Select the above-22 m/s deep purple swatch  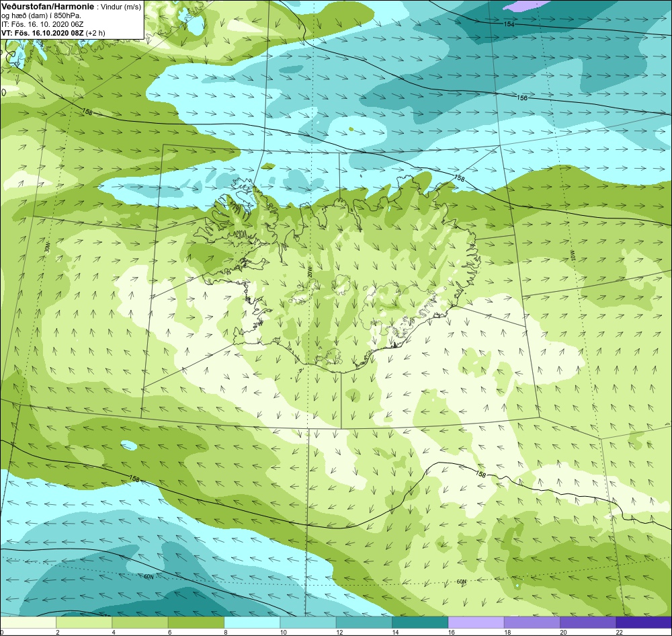coord(644,622)
